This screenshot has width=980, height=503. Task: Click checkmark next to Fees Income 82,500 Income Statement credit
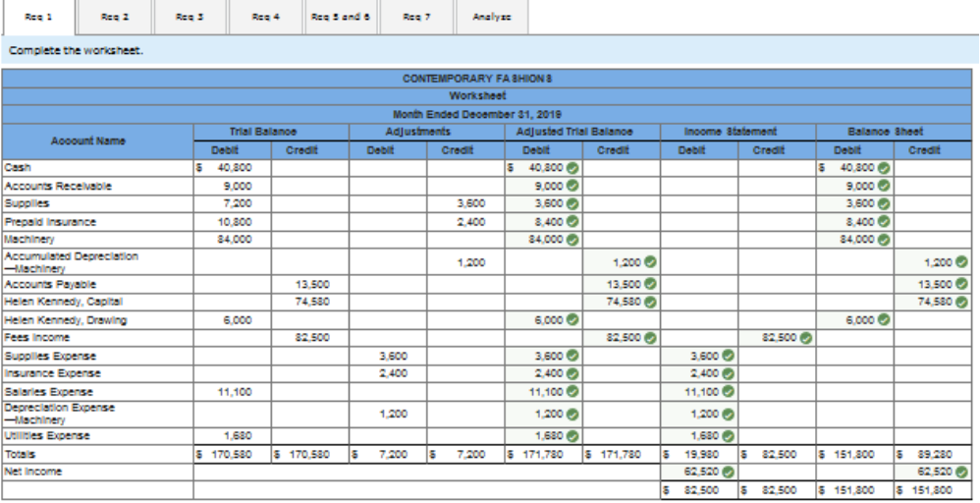coord(808,338)
